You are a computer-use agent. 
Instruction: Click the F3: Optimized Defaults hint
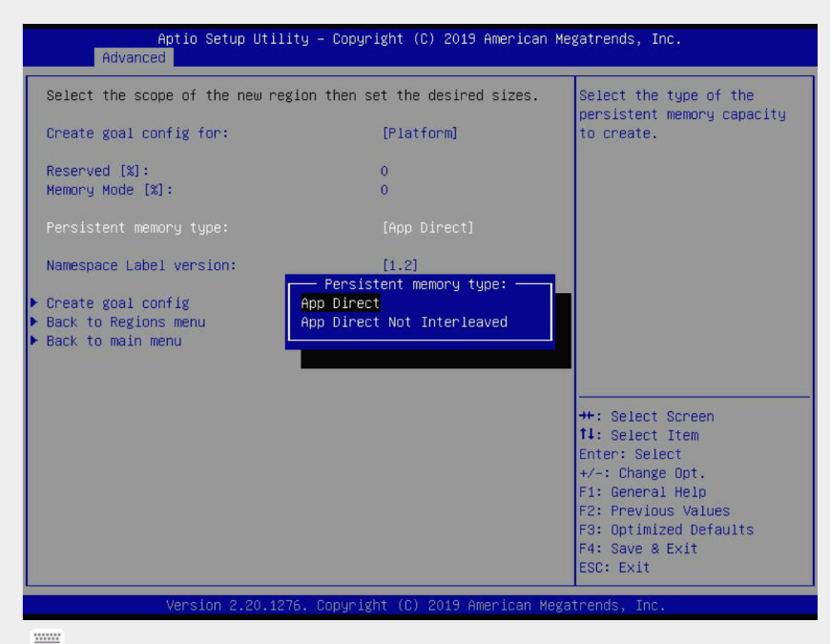pyautogui.click(x=666, y=530)
